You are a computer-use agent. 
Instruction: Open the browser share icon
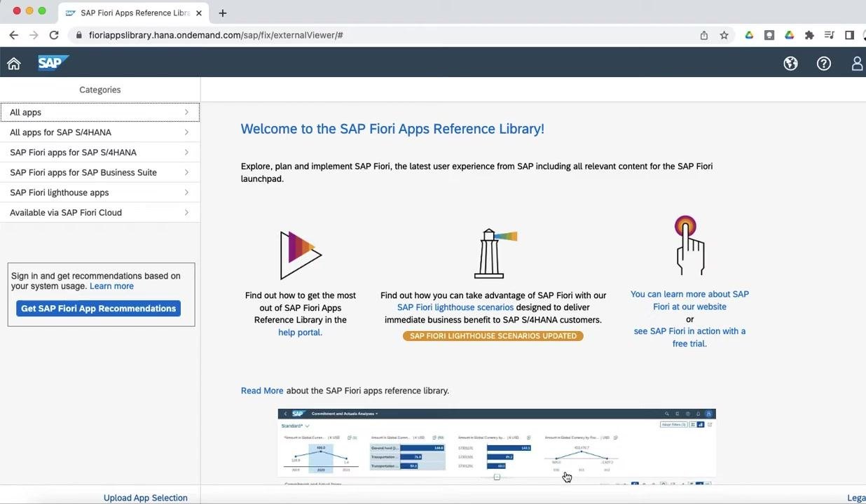704,35
